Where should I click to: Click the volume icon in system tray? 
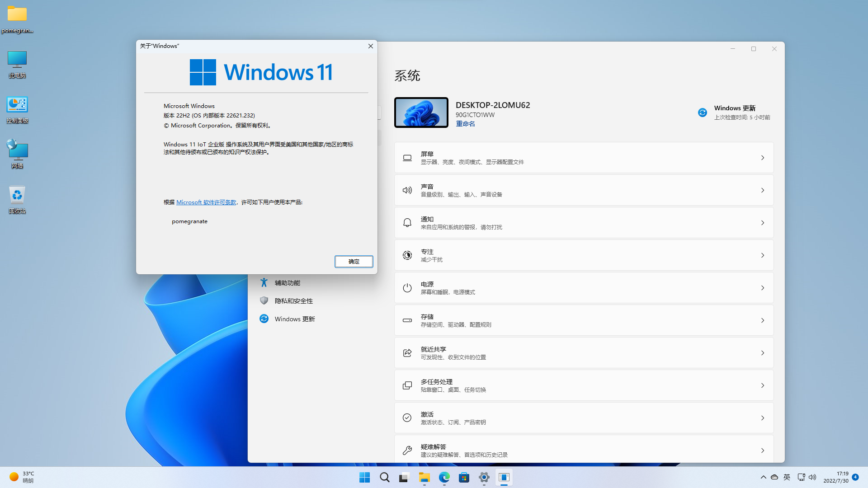coord(812,477)
